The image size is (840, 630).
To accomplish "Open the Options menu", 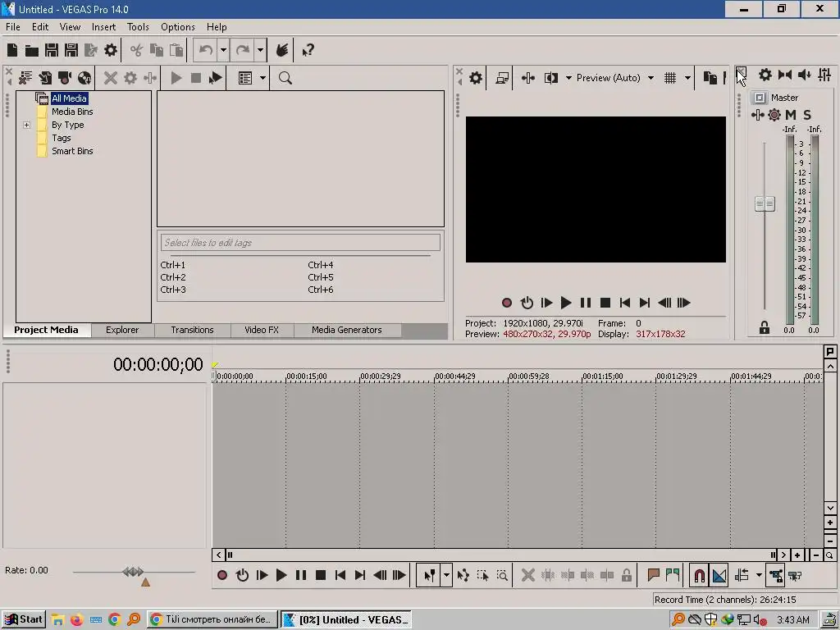I will 178,27.
